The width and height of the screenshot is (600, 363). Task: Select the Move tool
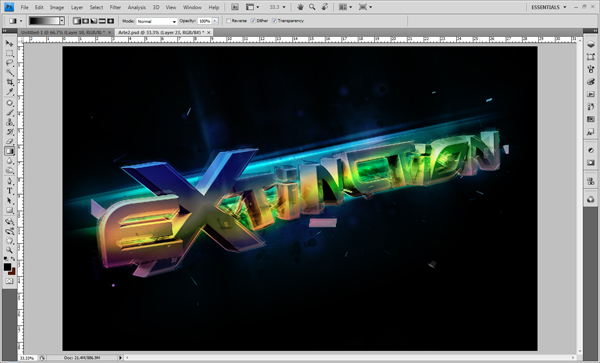click(9, 43)
